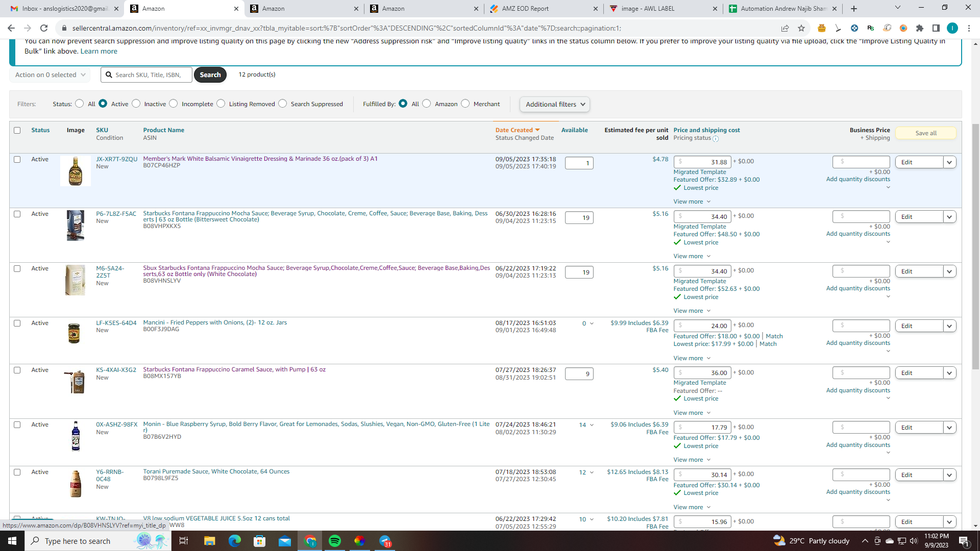Open a new browser tab
This screenshot has height=551, width=980.
pyautogui.click(x=854, y=9)
